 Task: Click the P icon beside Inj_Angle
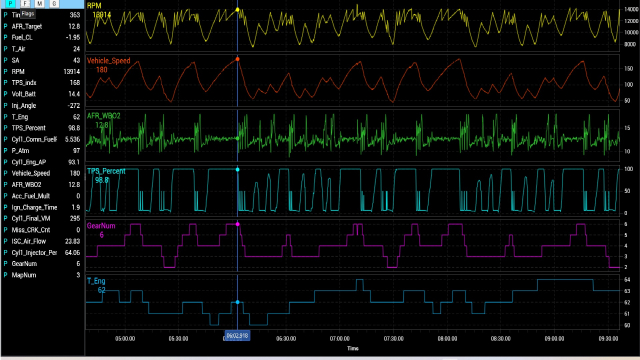(x=5, y=106)
